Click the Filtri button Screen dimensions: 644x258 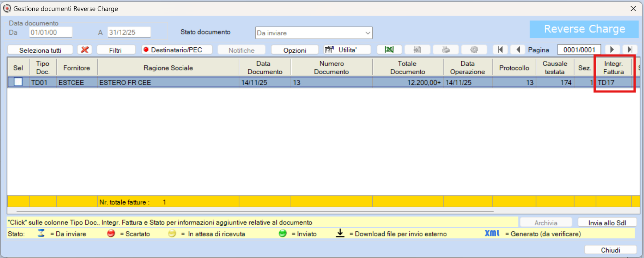point(116,50)
